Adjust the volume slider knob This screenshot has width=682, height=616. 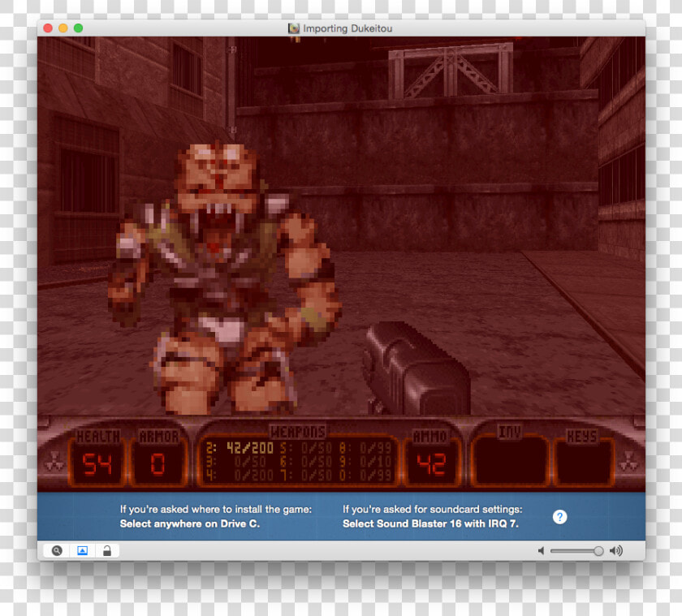click(x=598, y=551)
